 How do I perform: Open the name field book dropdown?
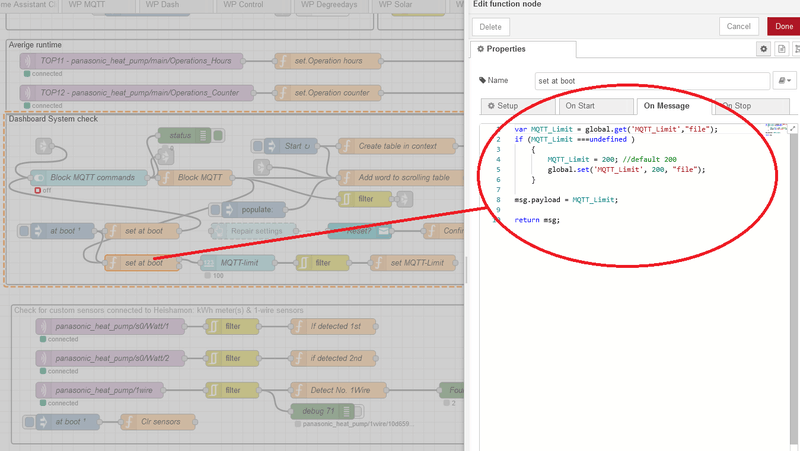pos(784,81)
